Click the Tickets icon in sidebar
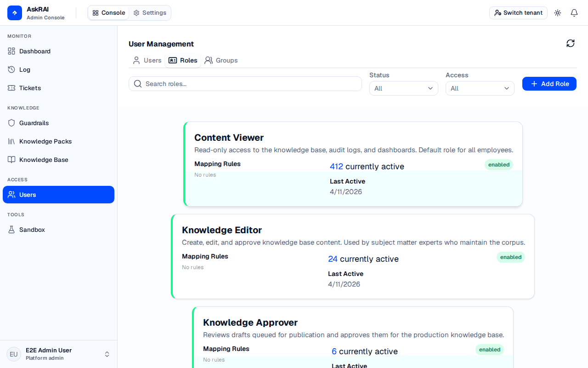588x368 pixels. [11, 88]
